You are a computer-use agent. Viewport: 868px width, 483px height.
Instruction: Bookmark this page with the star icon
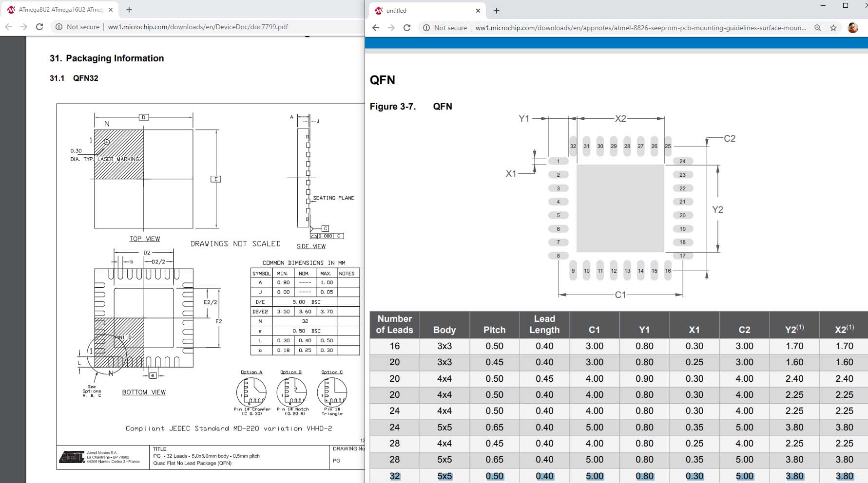pos(833,28)
